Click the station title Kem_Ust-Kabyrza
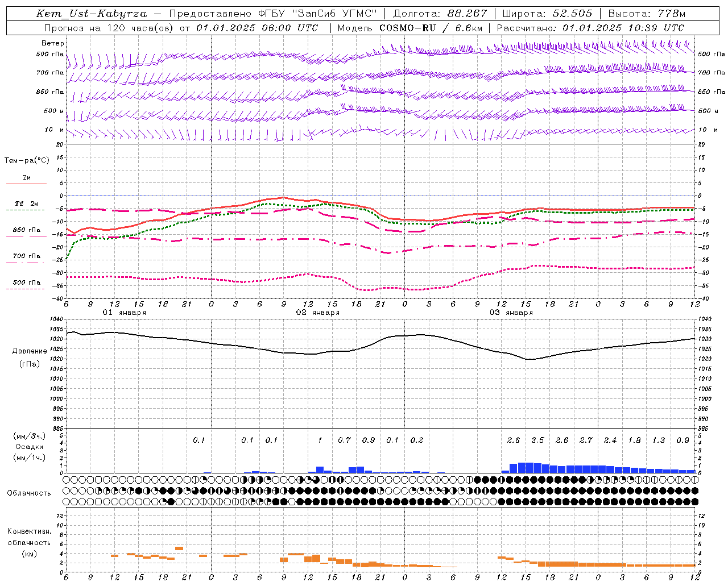This screenshot has height=582, width=728. tap(92, 14)
